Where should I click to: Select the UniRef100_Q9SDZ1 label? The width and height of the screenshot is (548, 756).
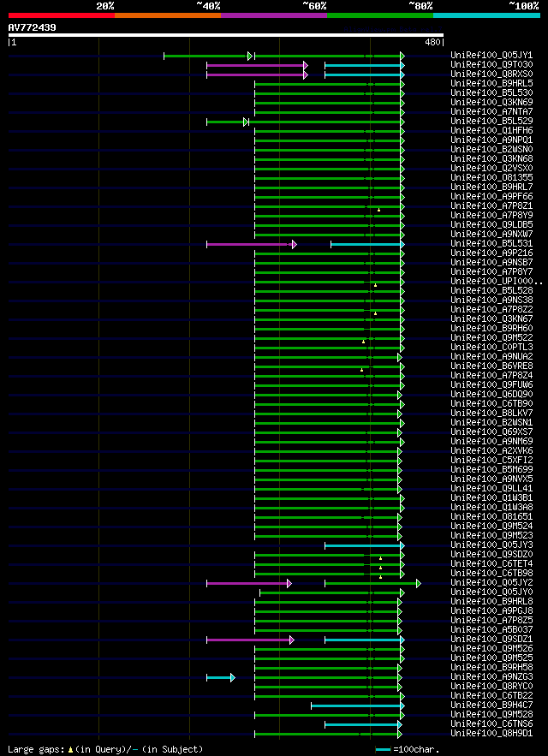click(491, 640)
